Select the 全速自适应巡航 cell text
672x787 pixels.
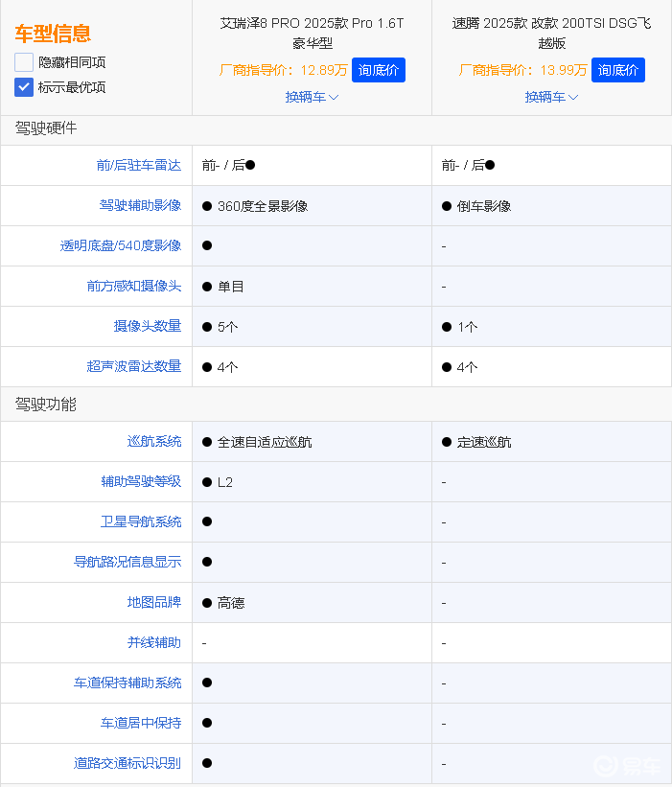pyautogui.click(x=265, y=442)
